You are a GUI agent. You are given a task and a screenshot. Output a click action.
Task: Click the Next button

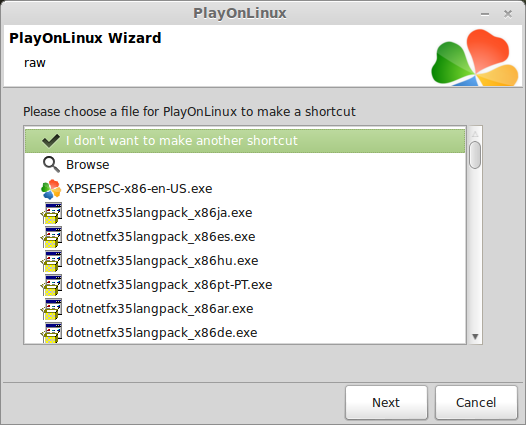(x=386, y=403)
